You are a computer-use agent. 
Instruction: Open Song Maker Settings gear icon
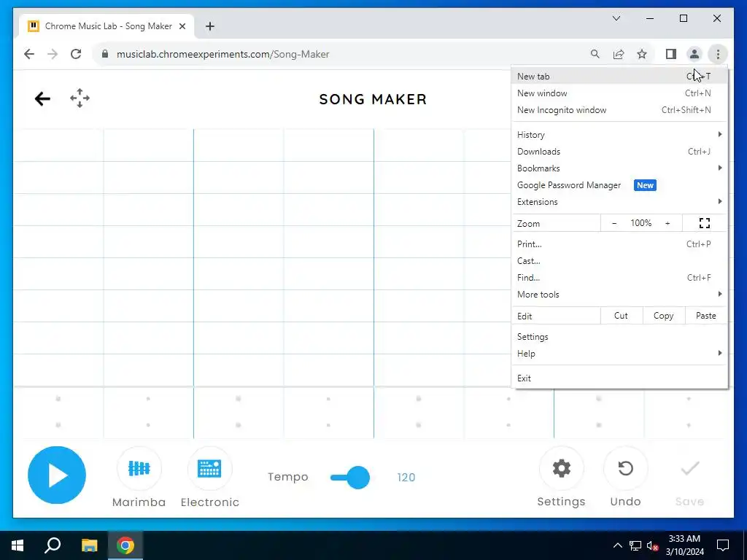[x=561, y=469]
